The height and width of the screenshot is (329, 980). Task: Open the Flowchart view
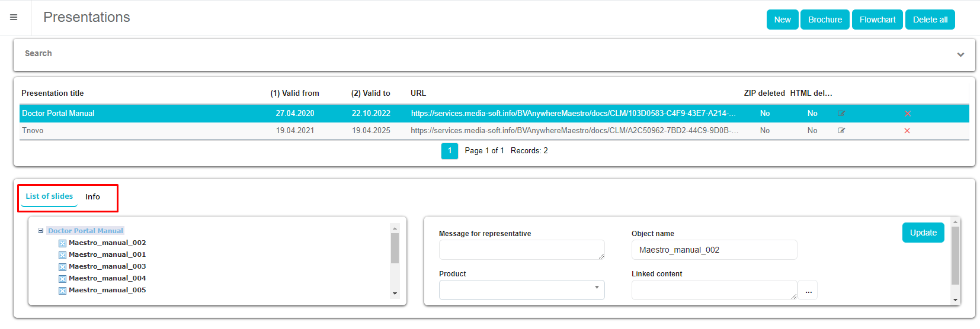coord(877,20)
